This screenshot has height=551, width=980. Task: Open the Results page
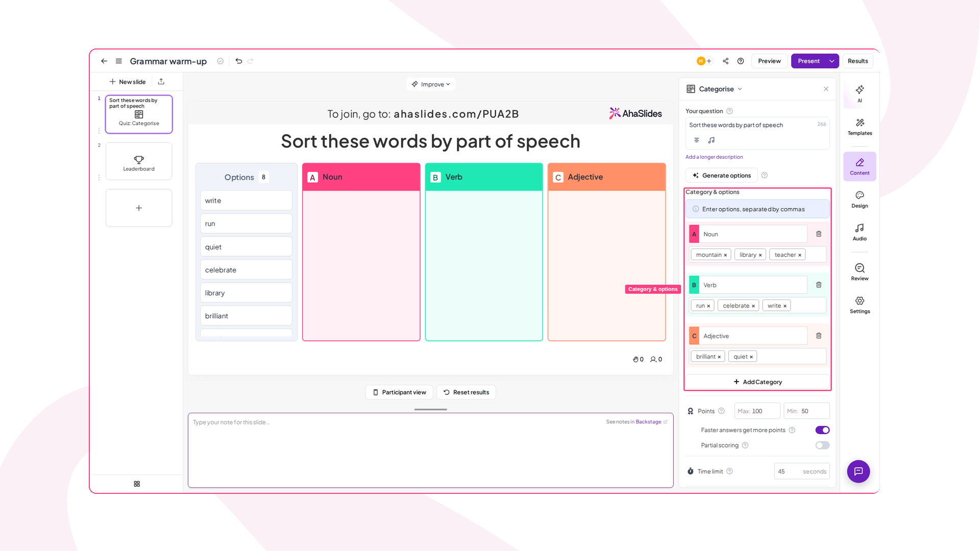pos(857,61)
